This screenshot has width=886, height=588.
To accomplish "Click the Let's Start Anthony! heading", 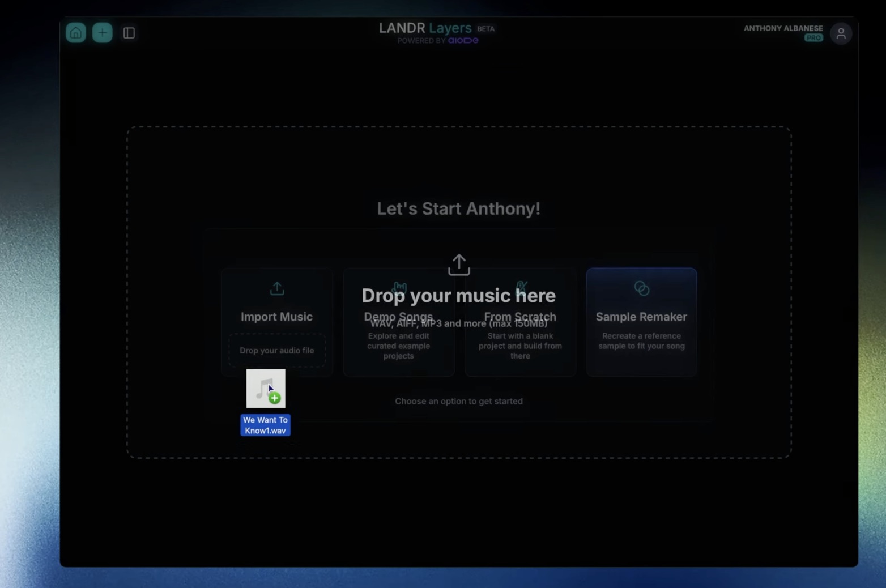I will coord(459,208).
